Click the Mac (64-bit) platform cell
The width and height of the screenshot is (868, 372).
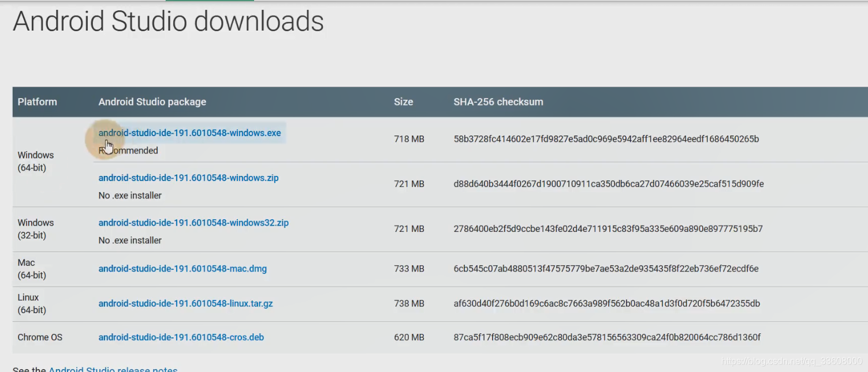(x=32, y=269)
